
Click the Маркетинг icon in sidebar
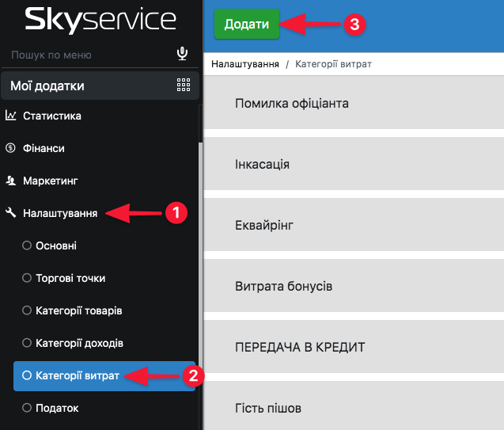[x=11, y=181]
